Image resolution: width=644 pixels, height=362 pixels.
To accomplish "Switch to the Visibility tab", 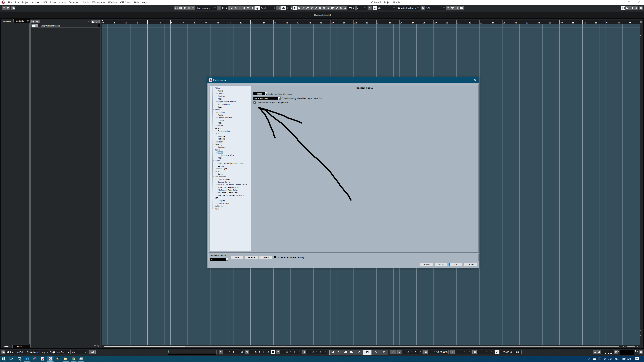I will [20, 21].
